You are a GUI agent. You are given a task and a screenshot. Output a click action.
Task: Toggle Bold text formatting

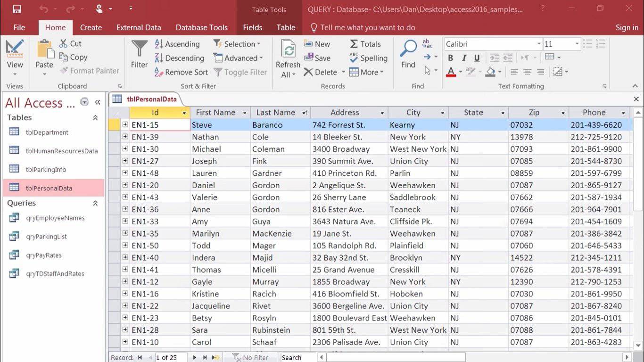coord(451,58)
